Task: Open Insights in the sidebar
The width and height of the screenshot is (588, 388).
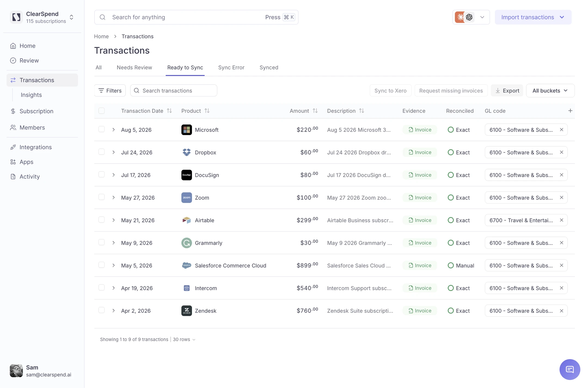Action: [x=31, y=95]
